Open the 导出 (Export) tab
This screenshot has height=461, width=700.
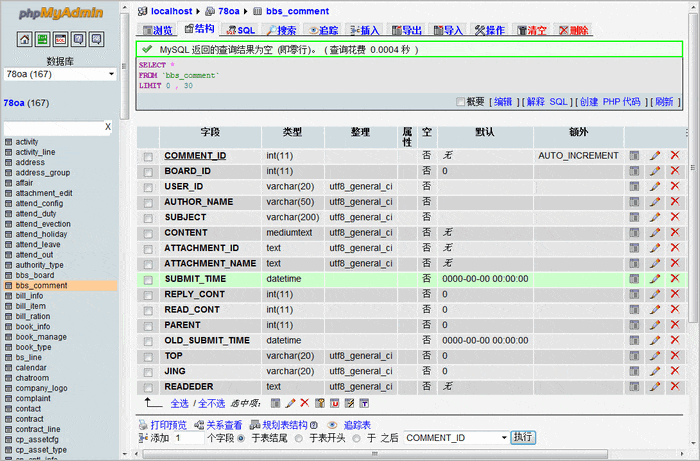click(406, 31)
